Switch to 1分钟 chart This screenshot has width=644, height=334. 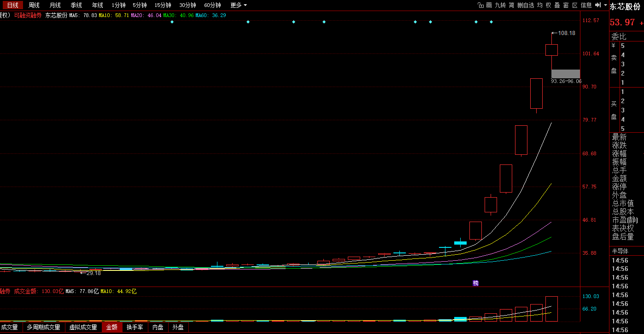(x=118, y=5)
